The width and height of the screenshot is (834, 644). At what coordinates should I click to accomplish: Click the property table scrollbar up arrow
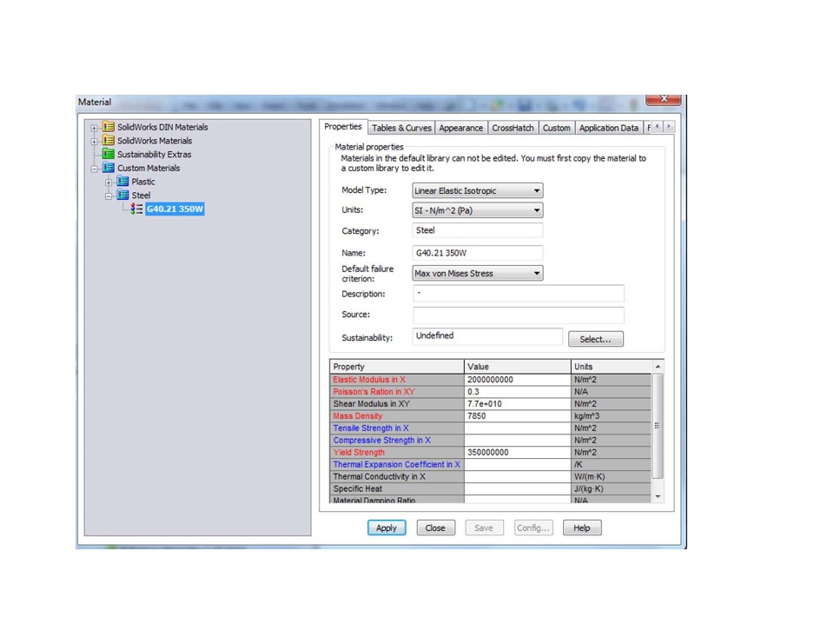[x=658, y=367]
